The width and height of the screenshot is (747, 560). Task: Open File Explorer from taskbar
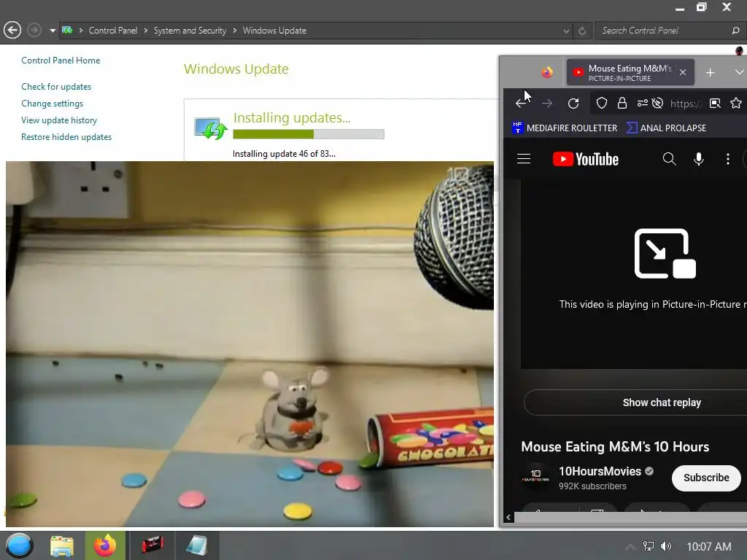[x=62, y=545]
